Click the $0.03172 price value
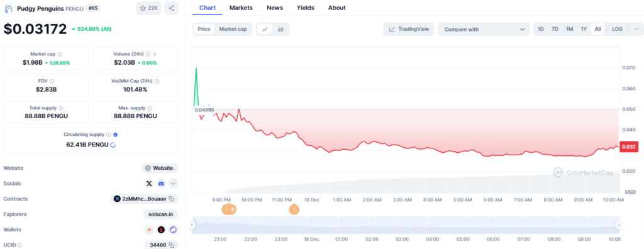 (x=35, y=29)
